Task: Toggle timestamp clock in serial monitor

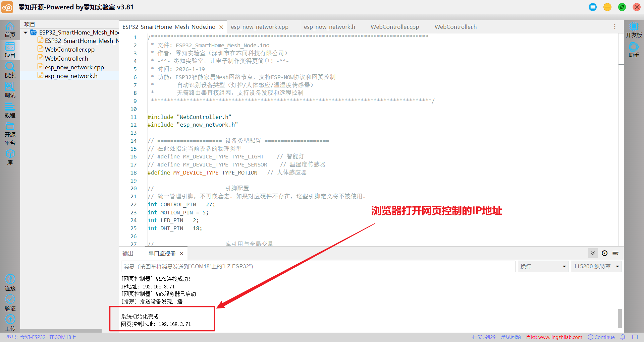Action: 604,253
